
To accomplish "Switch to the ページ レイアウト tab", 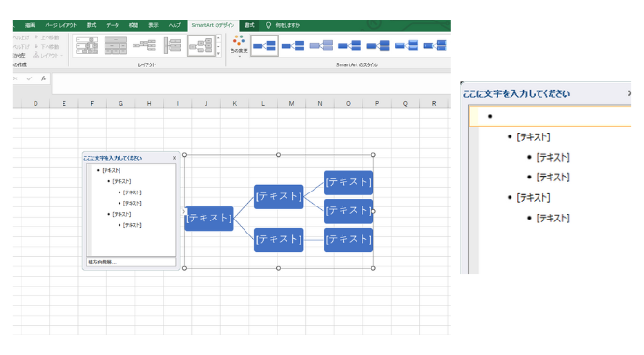I will 61,25.
